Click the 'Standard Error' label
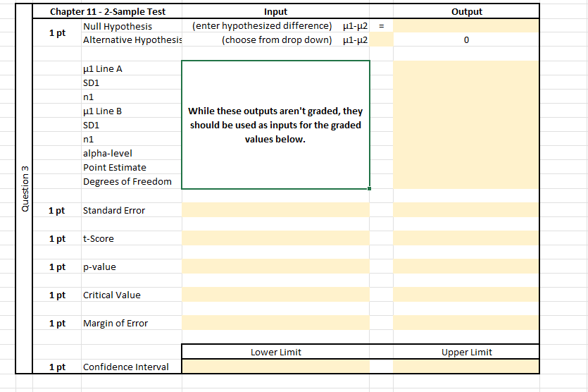This screenshot has height=392, width=588. [114, 210]
